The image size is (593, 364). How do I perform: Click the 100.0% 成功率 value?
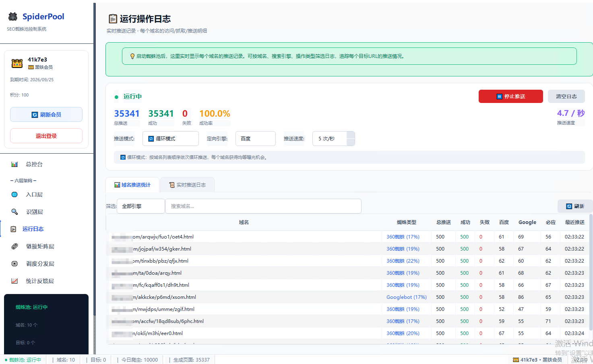click(x=215, y=114)
